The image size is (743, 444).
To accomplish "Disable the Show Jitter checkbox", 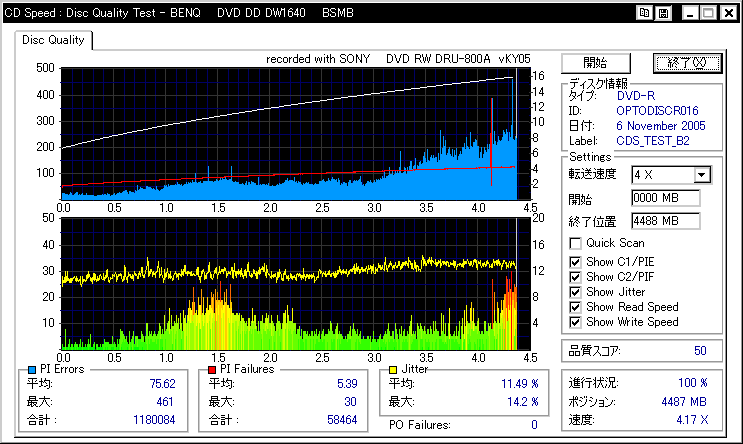I will [x=575, y=292].
